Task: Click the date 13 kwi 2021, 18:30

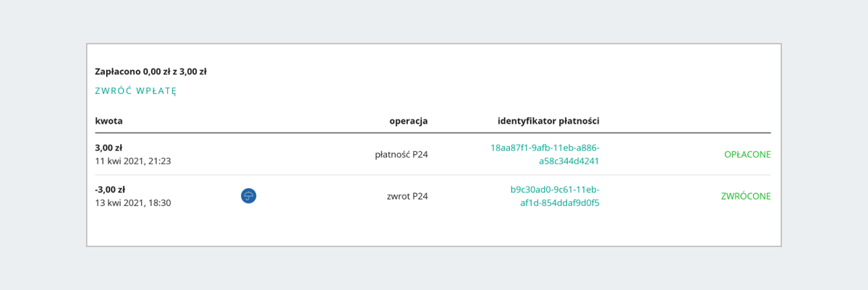Action: pos(133,202)
